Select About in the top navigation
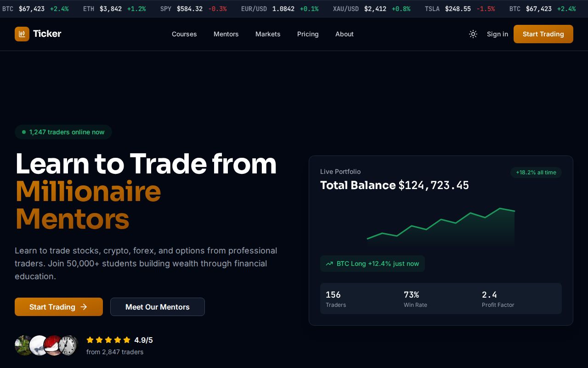Image resolution: width=588 pixels, height=368 pixels. [345, 34]
